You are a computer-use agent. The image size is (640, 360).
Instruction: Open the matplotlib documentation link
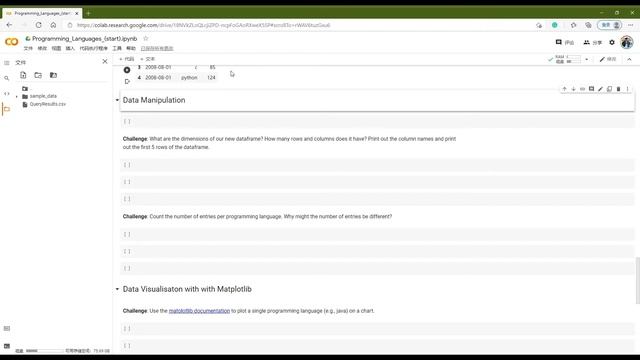tap(199, 311)
